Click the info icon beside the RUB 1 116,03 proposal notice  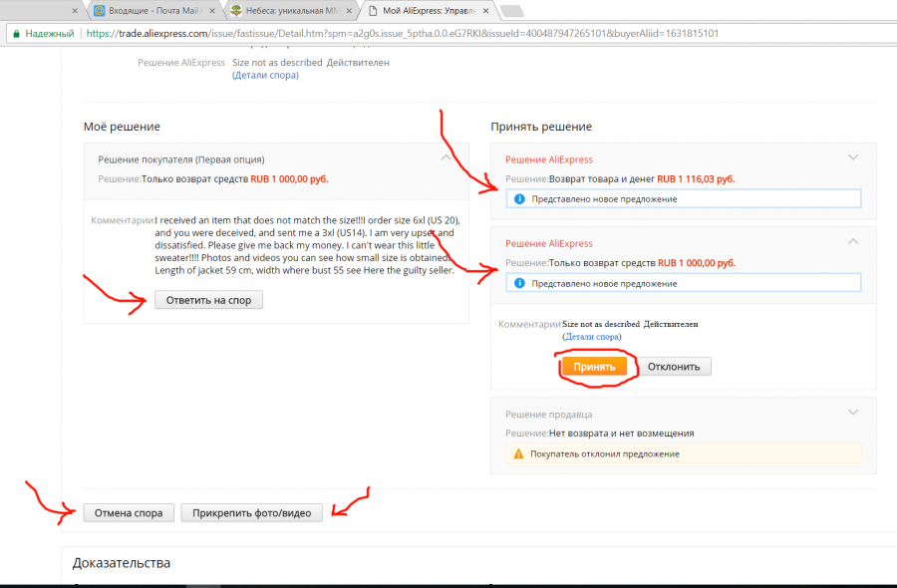[x=519, y=199]
